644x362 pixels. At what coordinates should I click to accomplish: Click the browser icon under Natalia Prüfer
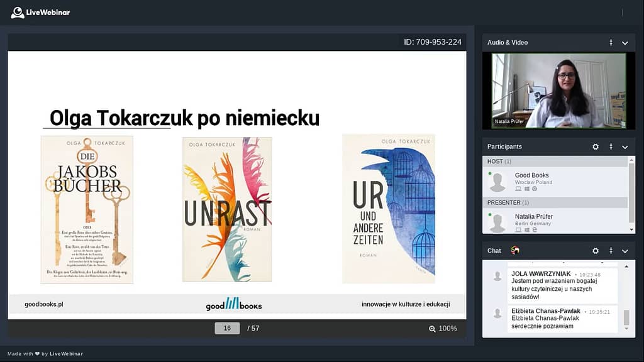(x=535, y=230)
